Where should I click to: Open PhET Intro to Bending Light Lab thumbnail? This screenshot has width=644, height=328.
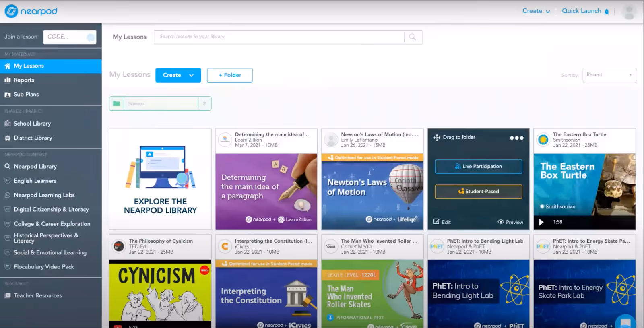click(x=479, y=294)
